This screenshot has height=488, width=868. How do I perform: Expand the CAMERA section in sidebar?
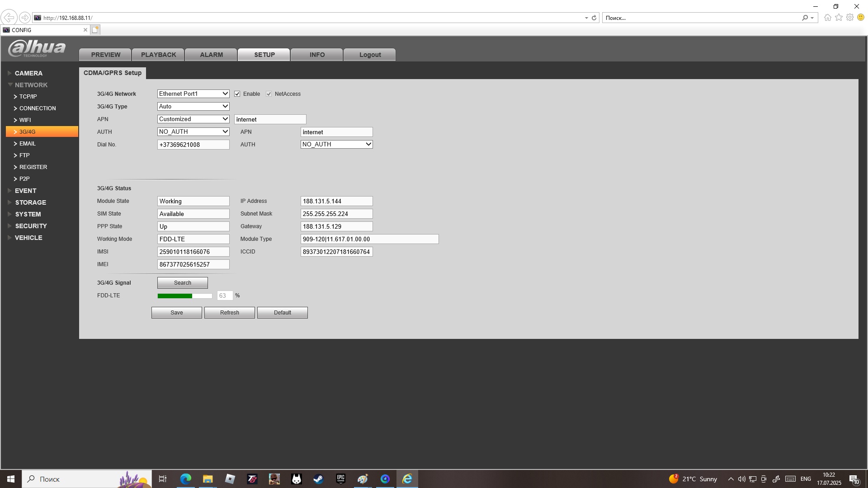28,73
